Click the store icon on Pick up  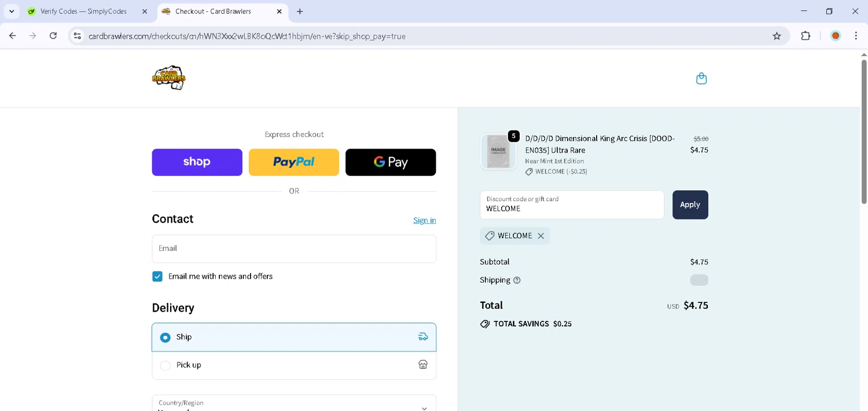423,365
